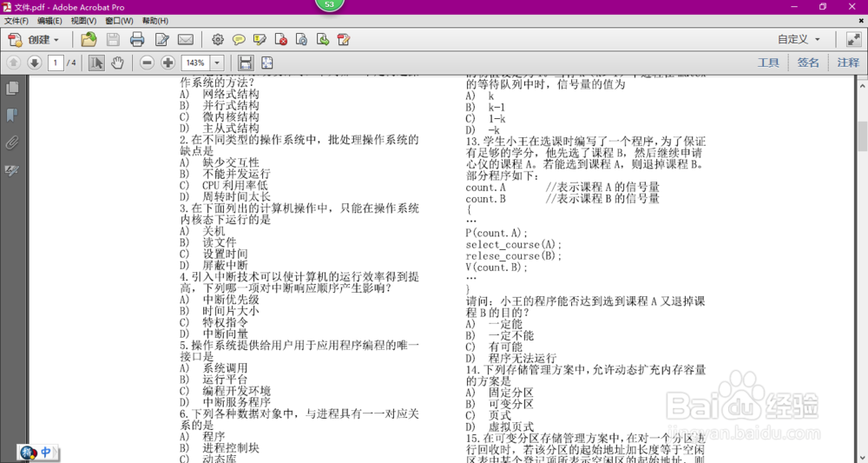Screen dimensions: 868x463
Task: Toggle the fit full page view icon
Action: pos(266,63)
